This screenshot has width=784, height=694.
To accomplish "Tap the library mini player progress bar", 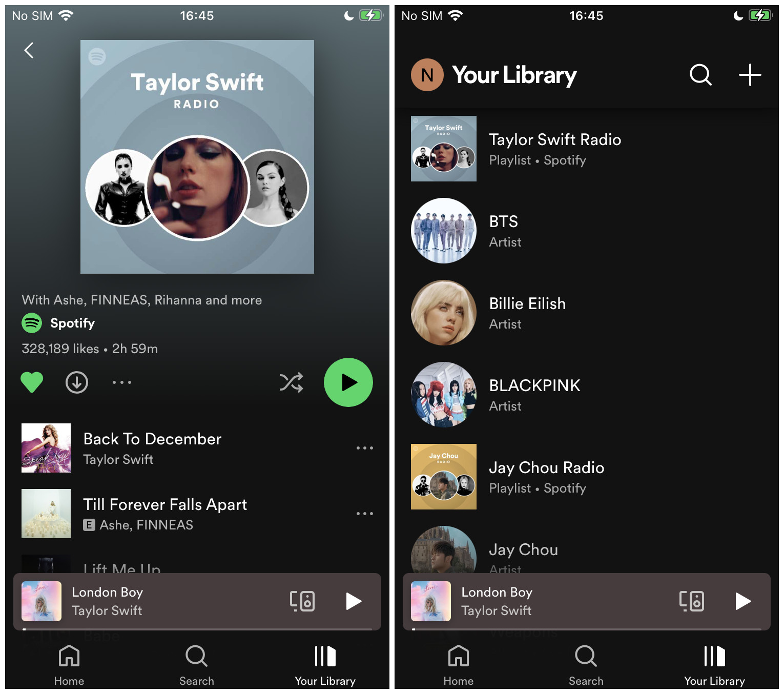I will pos(587,629).
